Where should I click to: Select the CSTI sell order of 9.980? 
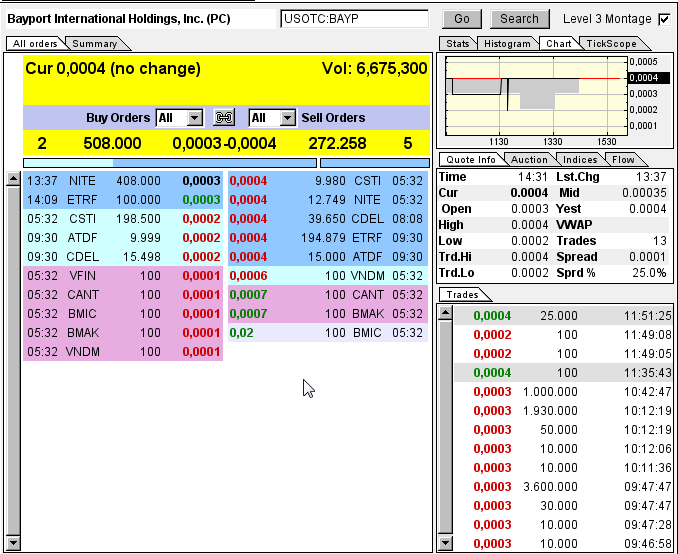pyautogui.click(x=328, y=181)
